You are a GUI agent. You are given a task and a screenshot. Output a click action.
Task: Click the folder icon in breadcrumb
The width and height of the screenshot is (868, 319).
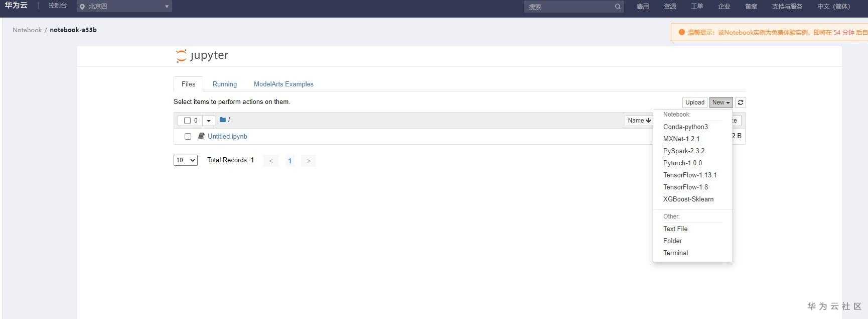(x=223, y=120)
